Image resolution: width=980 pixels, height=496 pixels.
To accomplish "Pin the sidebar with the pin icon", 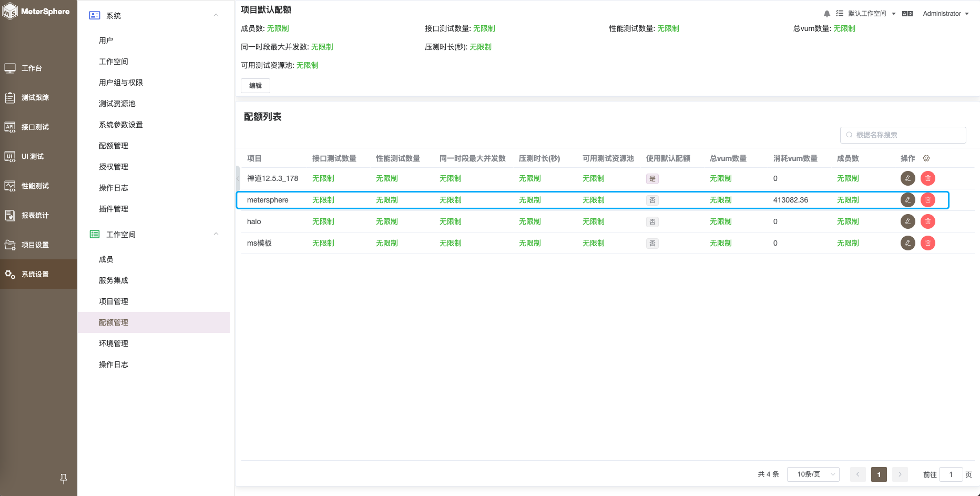I will coord(64,478).
